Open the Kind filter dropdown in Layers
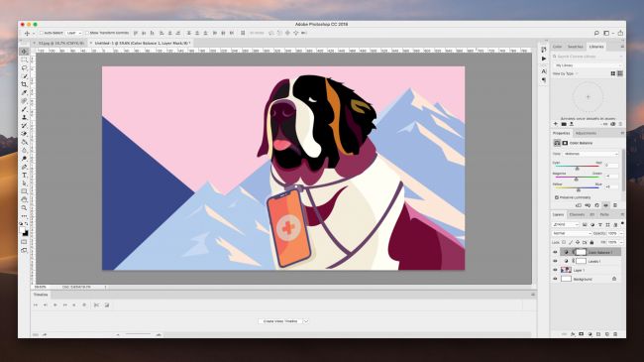Screen dimensions: 644x362 coord(566,224)
